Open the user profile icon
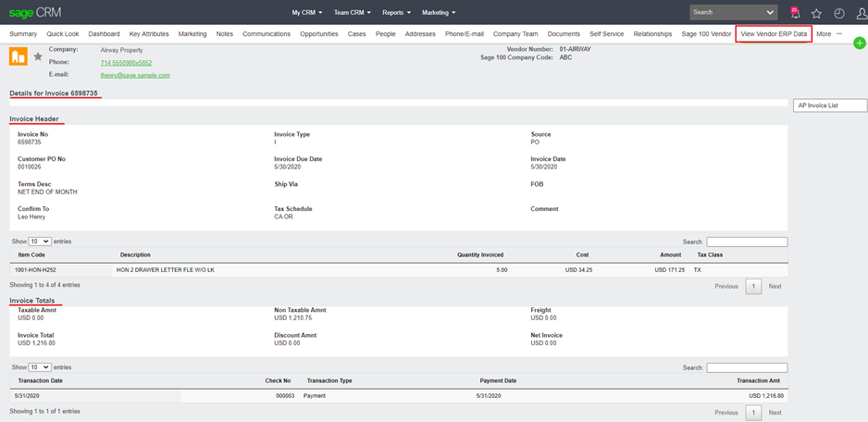Screen dimensions: 868x422 pyautogui.click(x=860, y=13)
